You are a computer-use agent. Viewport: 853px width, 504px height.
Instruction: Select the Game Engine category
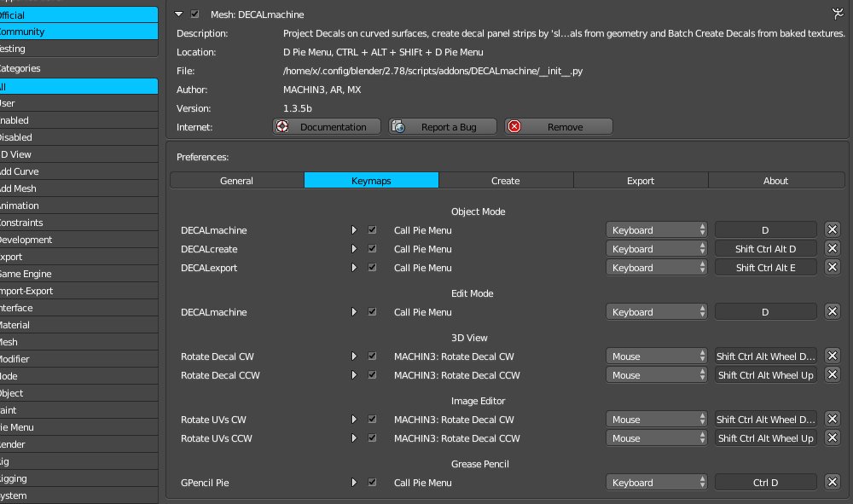pos(78,274)
